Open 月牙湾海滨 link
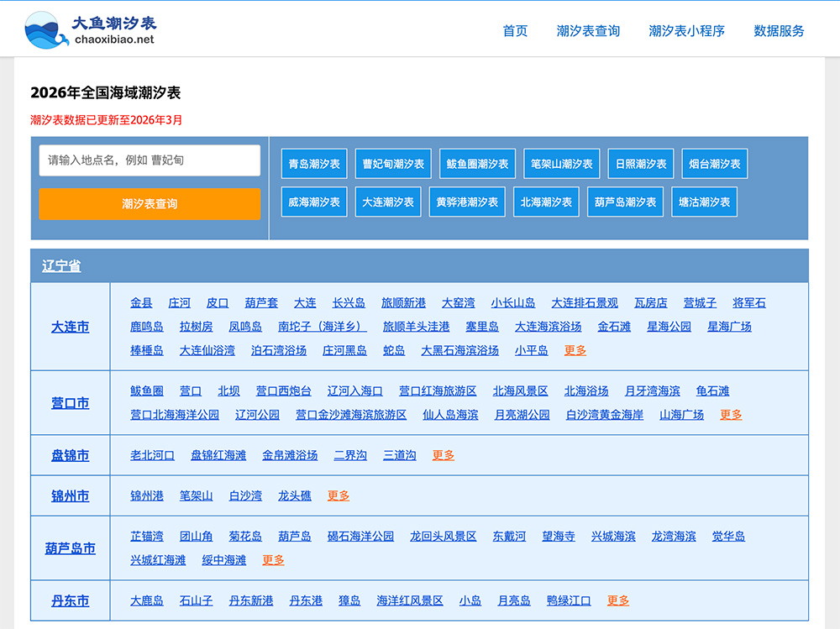Screen dimensions: 840x629 pos(652,391)
